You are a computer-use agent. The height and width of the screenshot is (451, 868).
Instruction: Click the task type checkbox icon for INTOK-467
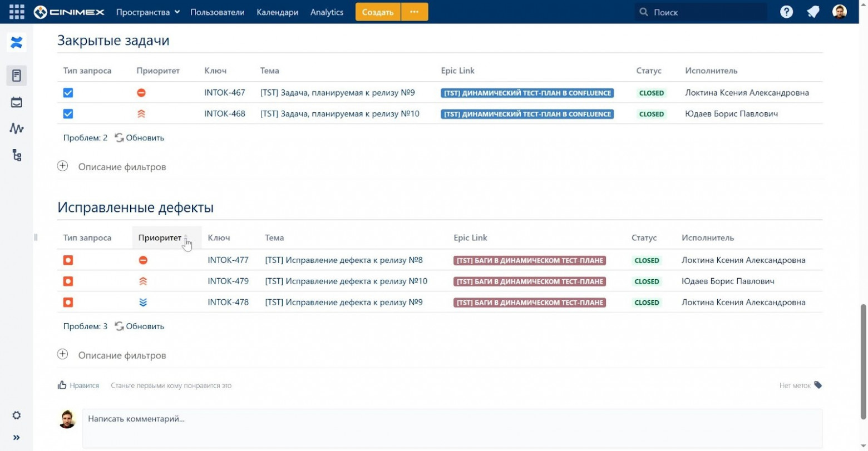click(68, 93)
